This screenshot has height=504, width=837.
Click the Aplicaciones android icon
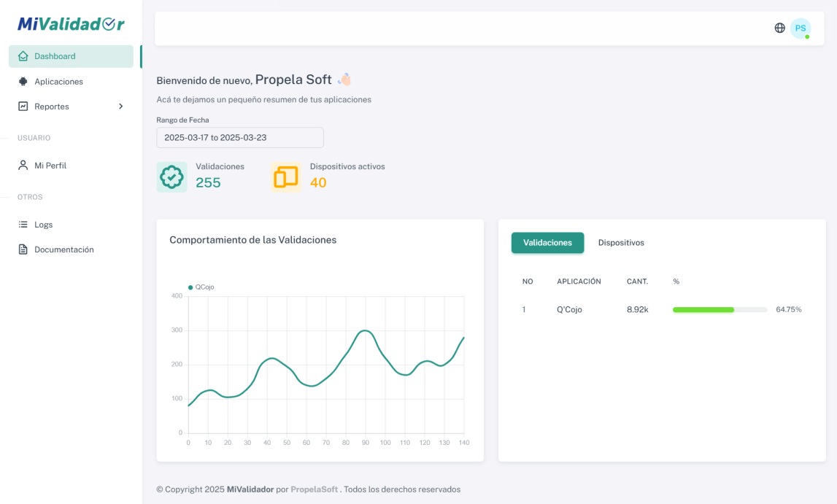point(23,82)
